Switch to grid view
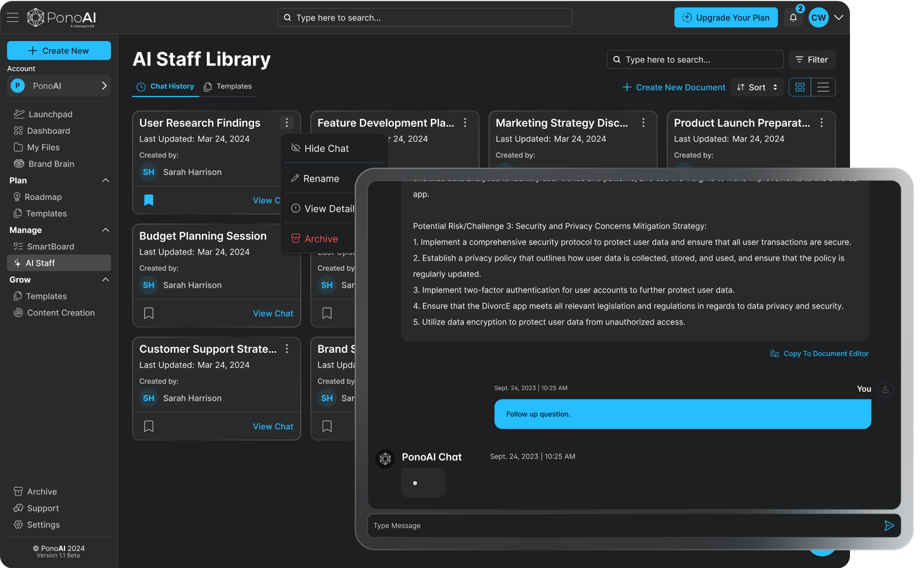Image resolution: width=924 pixels, height=568 pixels. [x=799, y=87]
